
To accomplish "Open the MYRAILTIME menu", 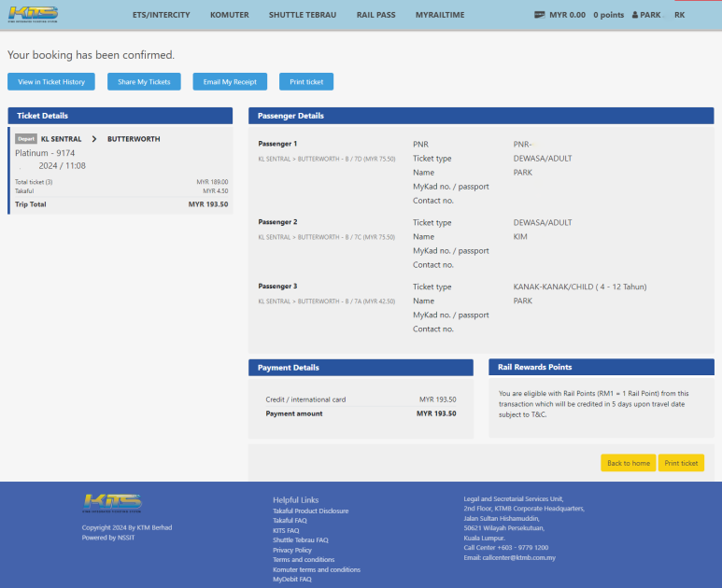I will coord(440,15).
